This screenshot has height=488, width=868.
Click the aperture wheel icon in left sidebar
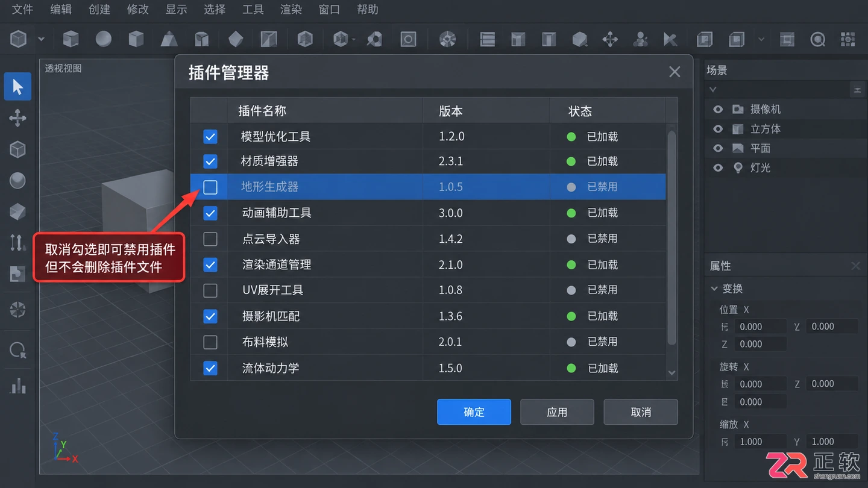pyautogui.click(x=17, y=310)
